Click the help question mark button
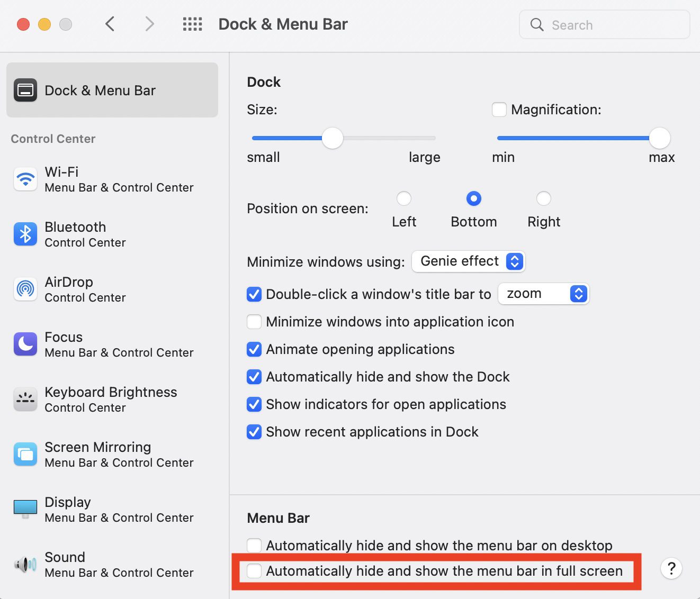This screenshot has height=599, width=700. [x=671, y=569]
